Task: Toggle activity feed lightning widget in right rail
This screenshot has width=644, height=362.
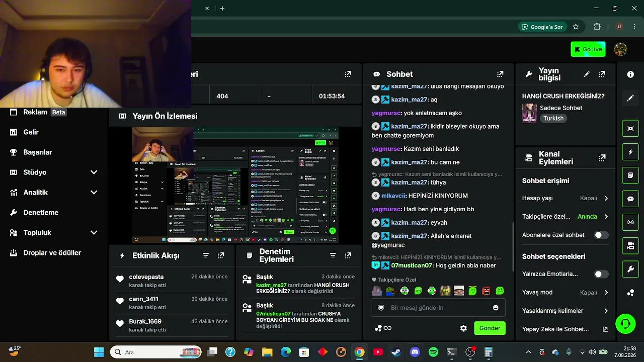Action: pos(630,152)
